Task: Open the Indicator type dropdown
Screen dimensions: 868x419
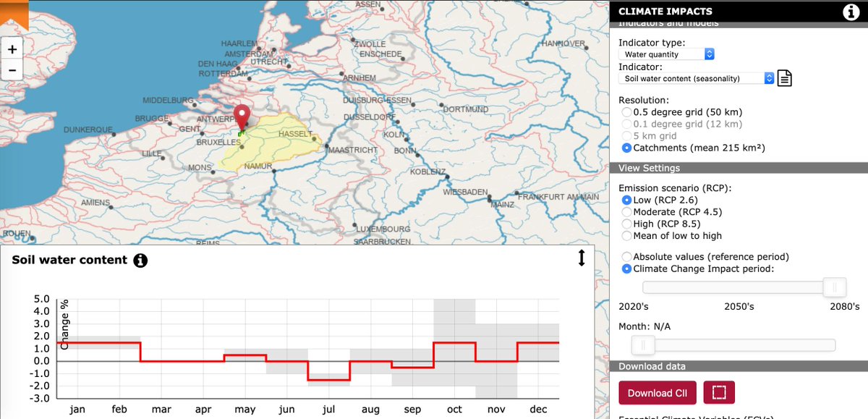Action: point(666,54)
